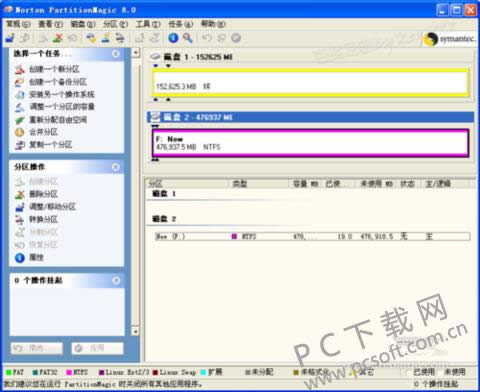Select the magenta F: New NTFS partition bar
This screenshot has width=480, height=392.
310,143
